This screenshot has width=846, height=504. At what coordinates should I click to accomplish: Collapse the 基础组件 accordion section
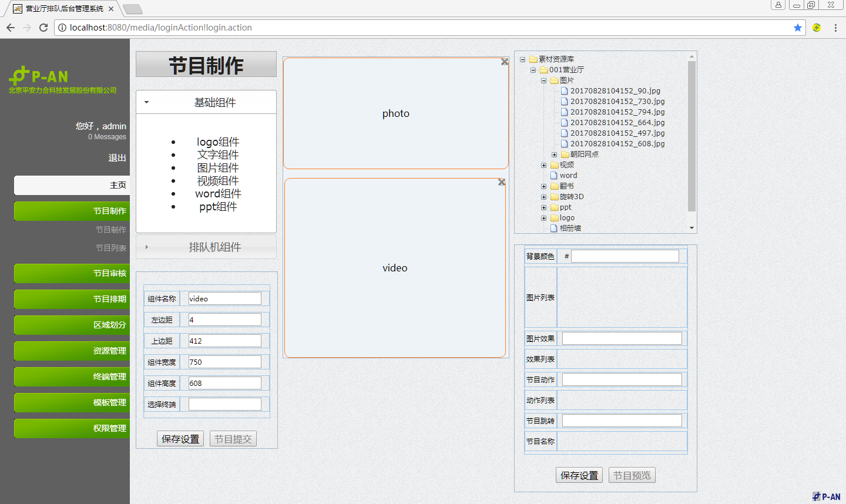point(206,102)
